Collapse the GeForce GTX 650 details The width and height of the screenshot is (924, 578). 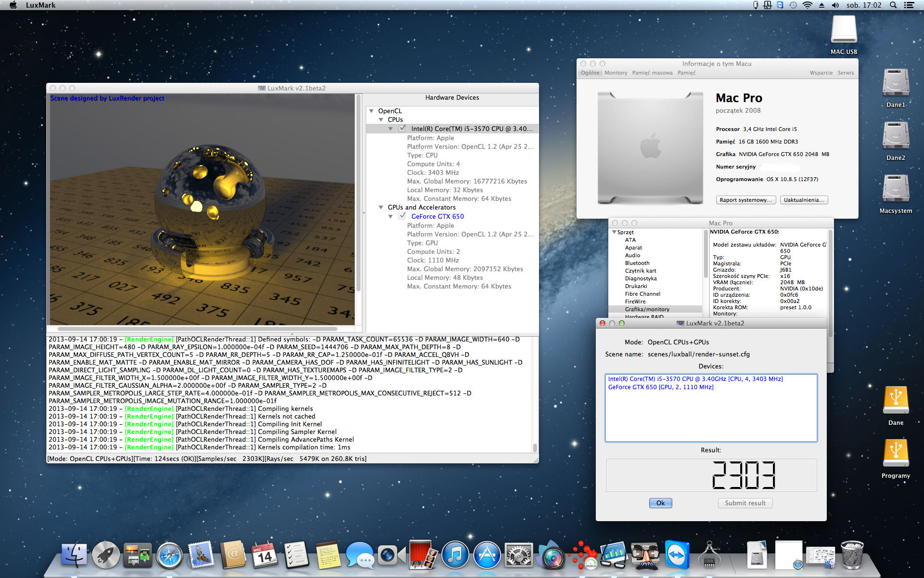(x=391, y=216)
